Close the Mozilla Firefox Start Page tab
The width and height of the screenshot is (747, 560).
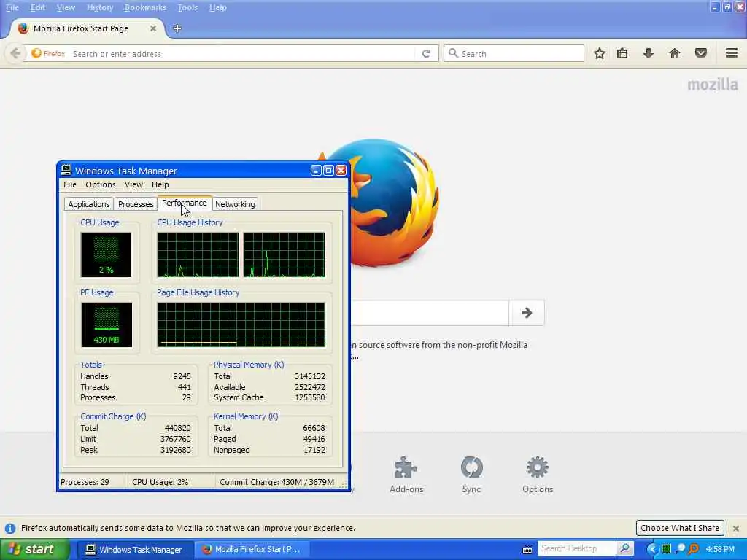tap(153, 28)
